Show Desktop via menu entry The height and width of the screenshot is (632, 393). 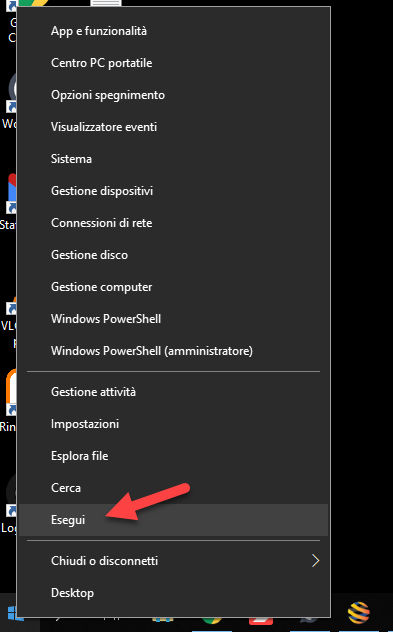pyautogui.click(x=173, y=593)
